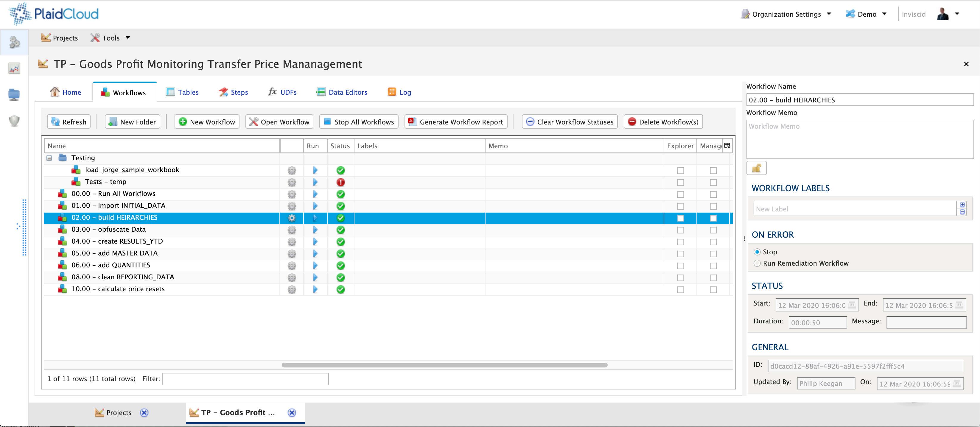The width and height of the screenshot is (980, 427).
Task: Click Clear Workflow Statuses button
Action: [570, 122]
